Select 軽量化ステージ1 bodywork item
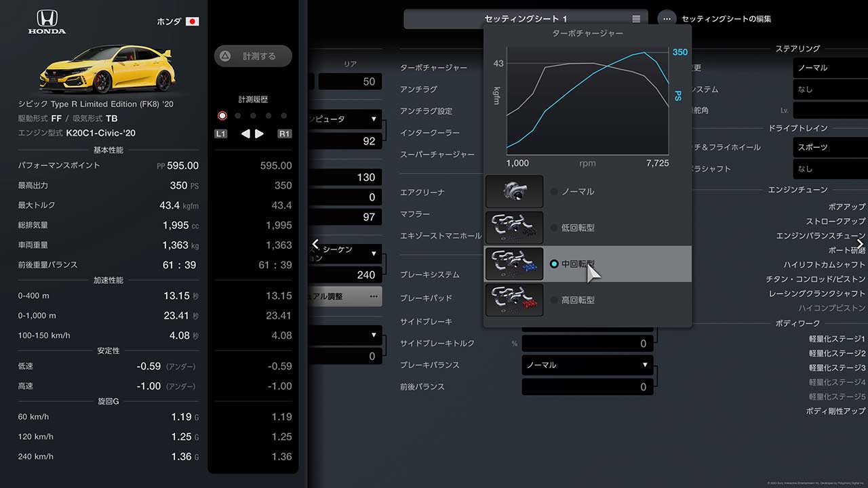 pos(837,338)
